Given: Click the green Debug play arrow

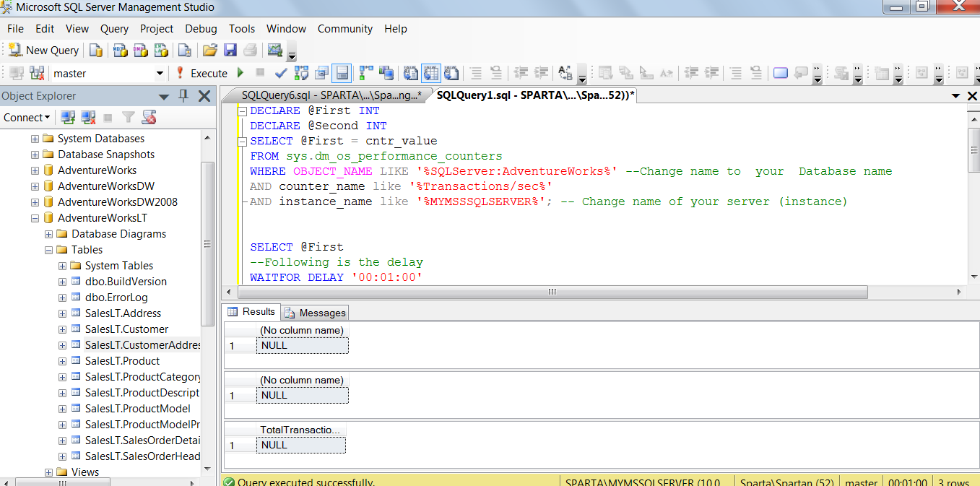Looking at the screenshot, I should click(240, 73).
